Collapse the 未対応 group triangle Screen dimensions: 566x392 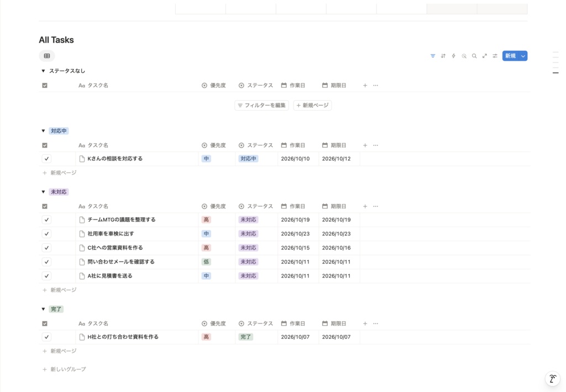click(43, 192)
